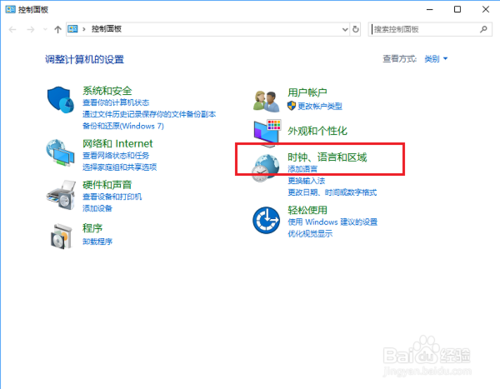Click the Control Panel title bar icon

pos(10,9)
